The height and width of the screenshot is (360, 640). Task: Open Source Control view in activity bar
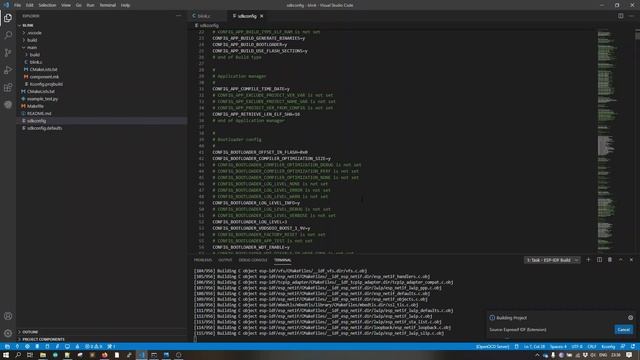point(8,53)
